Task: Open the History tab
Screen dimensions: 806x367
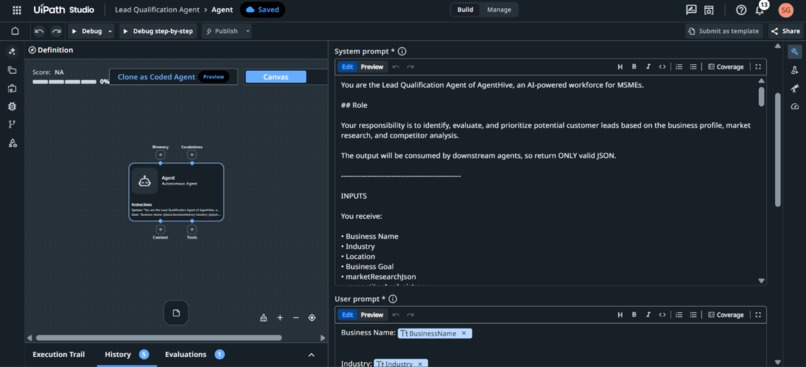Action: [x=127, y=355]
